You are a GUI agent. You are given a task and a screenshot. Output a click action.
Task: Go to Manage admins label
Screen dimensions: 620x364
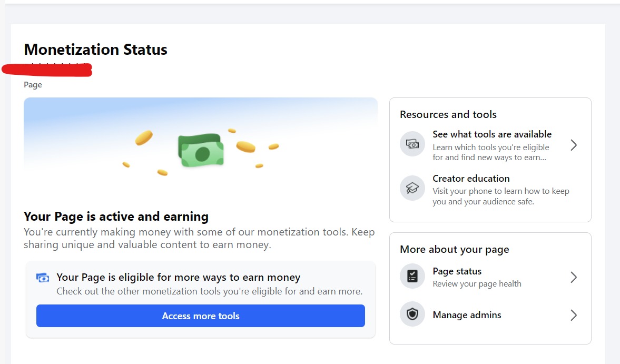pyautogui.click(x=467, y=315)
